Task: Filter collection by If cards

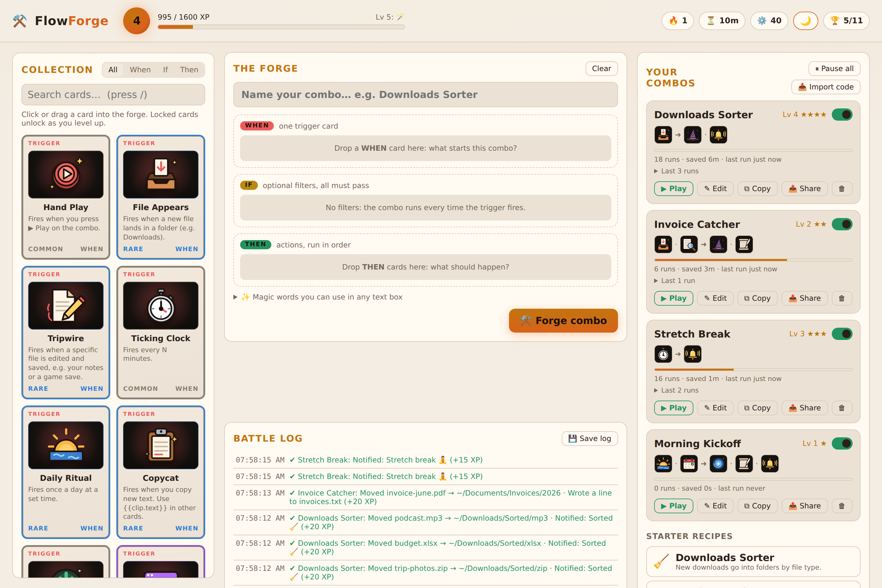Action: coord(165,70)
